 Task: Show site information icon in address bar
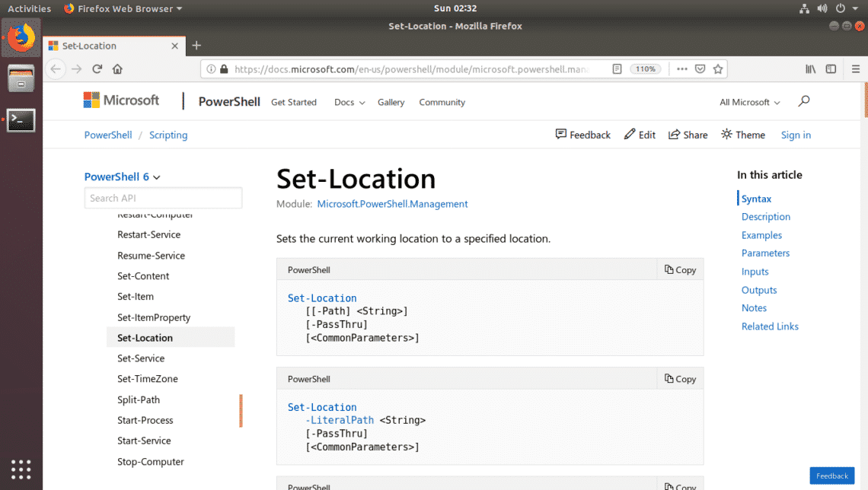(211, 69)
